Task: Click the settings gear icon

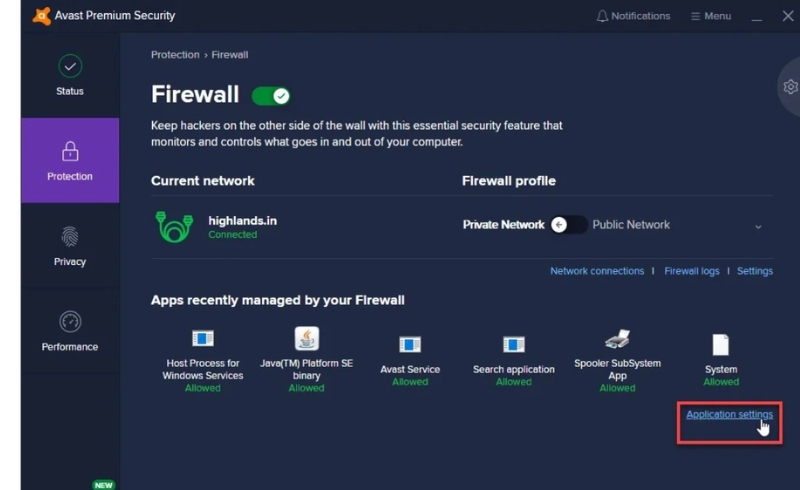Action: 790,87
